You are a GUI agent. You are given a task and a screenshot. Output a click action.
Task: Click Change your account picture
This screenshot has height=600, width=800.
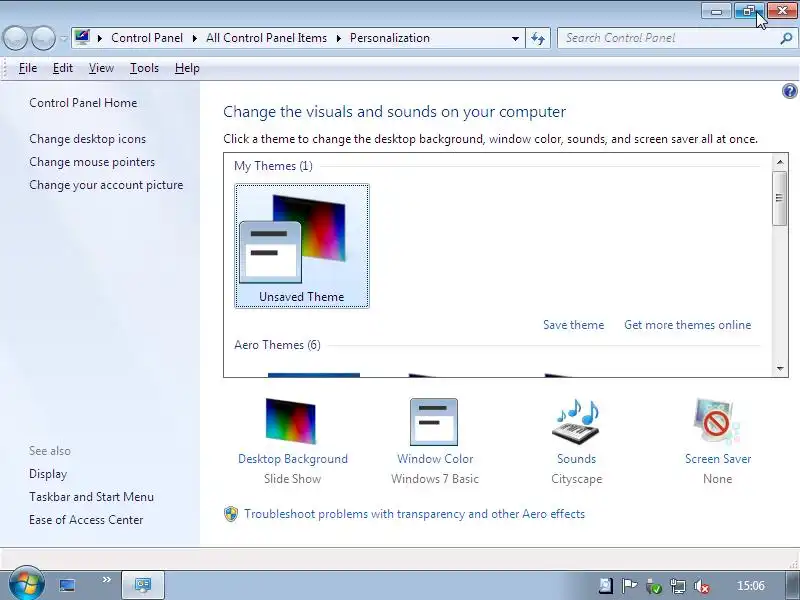[106, 185]
